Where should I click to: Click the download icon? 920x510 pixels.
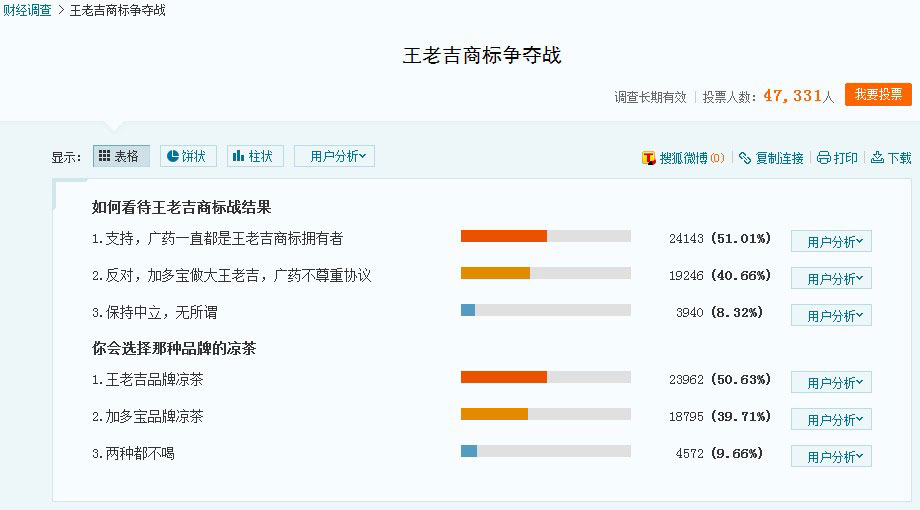tap(877, 158)
